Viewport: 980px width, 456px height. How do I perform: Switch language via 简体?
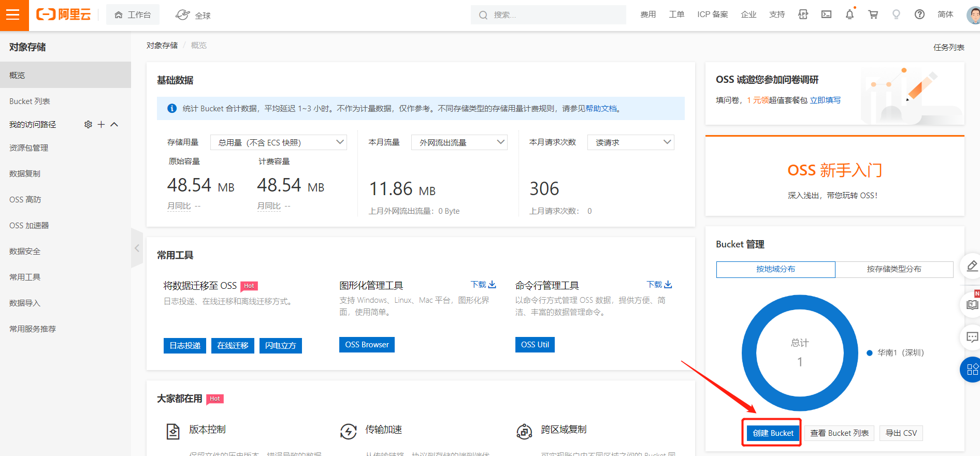pos(945,14)
